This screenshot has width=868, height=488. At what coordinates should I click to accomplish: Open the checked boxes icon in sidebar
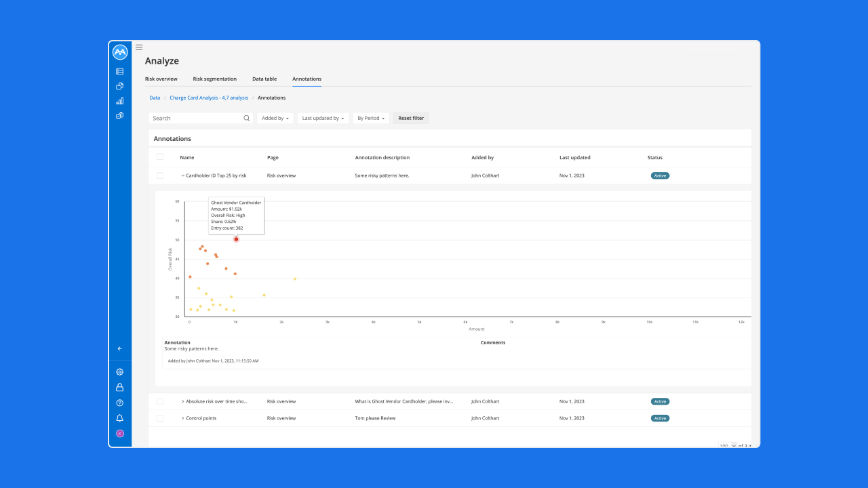click(120, 115)
